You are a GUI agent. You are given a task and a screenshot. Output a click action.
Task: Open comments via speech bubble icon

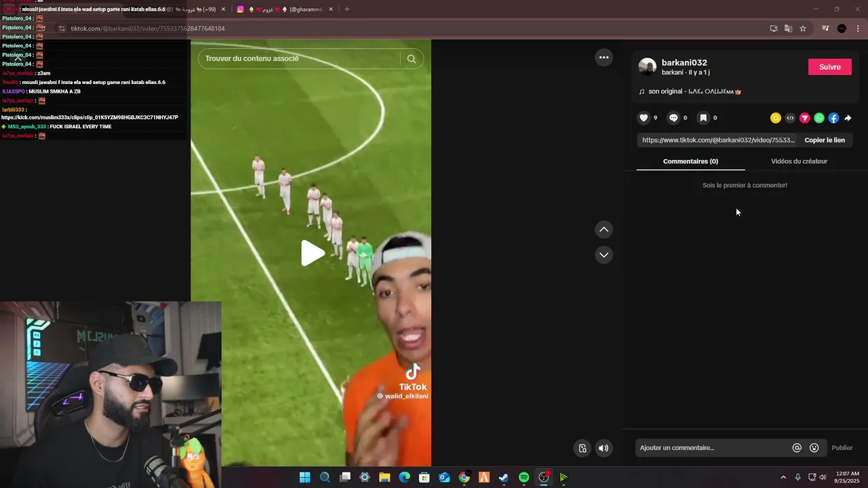pyautogui.click(x=673, y=118)
